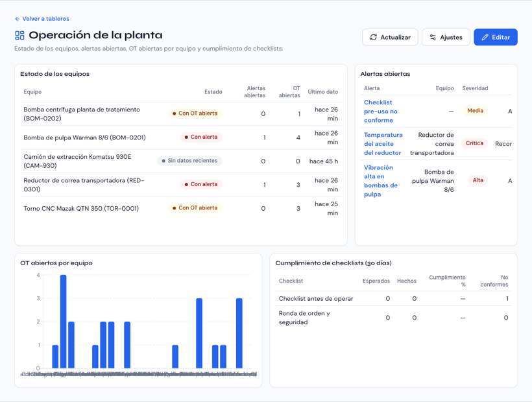Viewport: 532px width, 402px height.
Task: Select Bomba de pulpa Warman 8/6 (BOM-0201) row
Action: point(181,137)
